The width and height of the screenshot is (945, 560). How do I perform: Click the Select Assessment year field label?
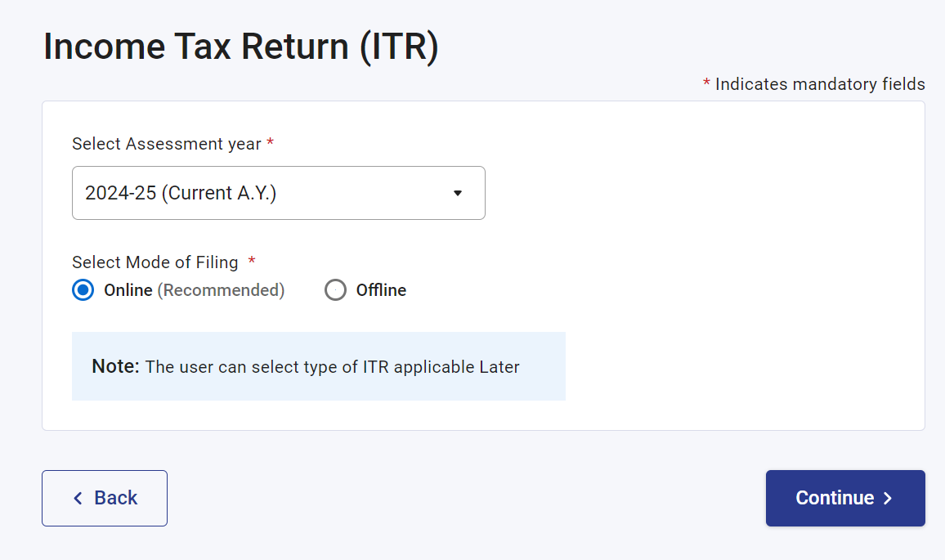coord(167,144)
